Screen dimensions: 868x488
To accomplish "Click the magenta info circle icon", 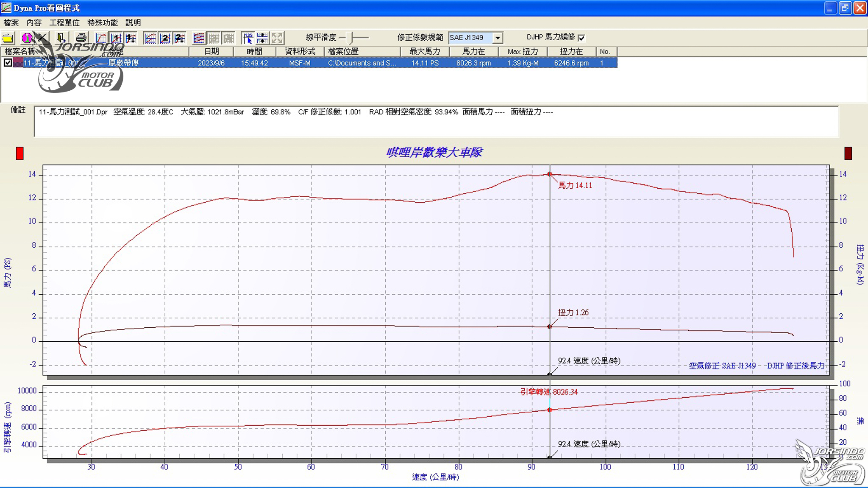I will [x=27, y=38].
